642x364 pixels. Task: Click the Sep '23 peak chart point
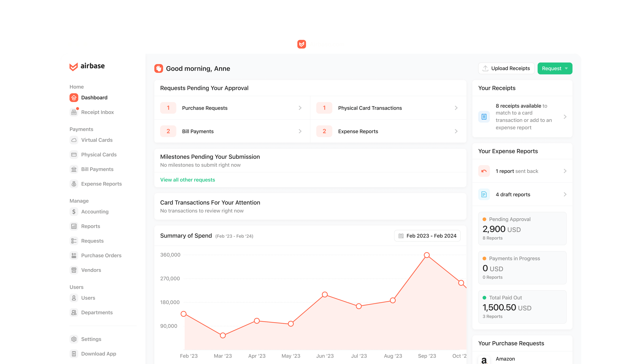pyautogui.click(x=427, y=255)
